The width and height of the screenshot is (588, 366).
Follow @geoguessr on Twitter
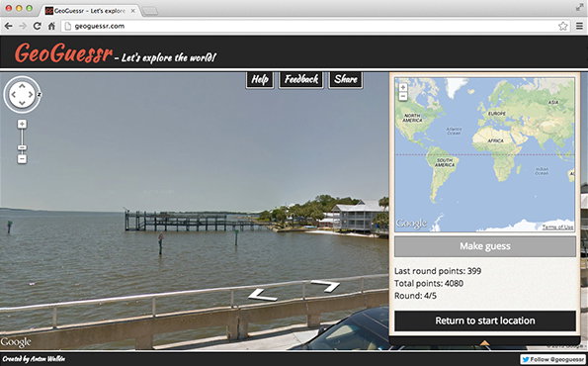click(552, 359)
